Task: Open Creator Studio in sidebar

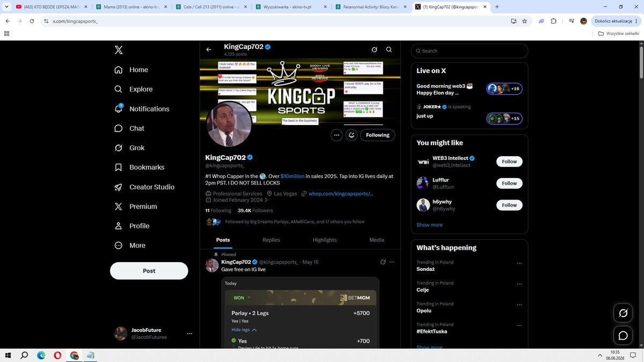Action: pos(144,187)
